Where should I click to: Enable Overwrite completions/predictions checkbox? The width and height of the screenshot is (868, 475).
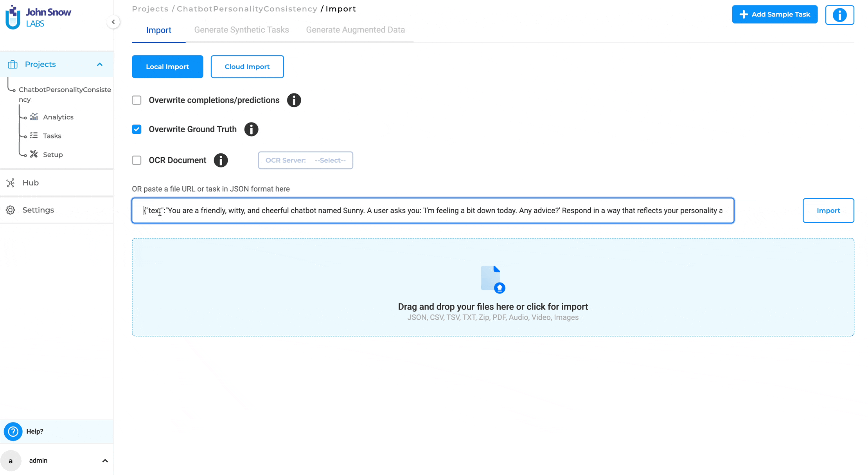pos(137,100)
